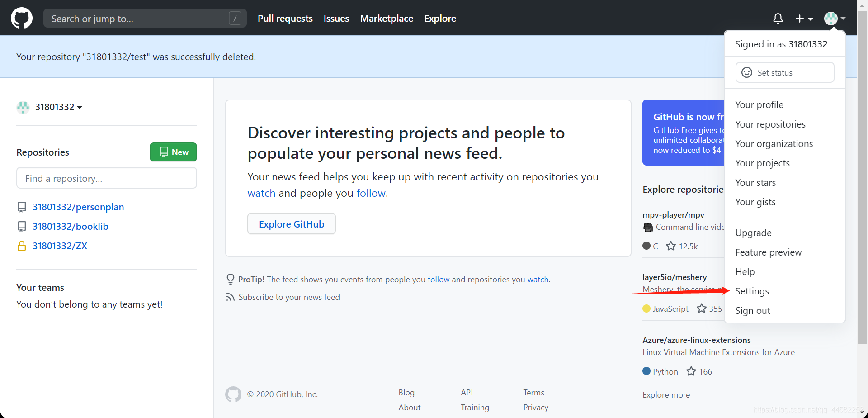Click the JavaScript language color dot
This screenshot has width=868, height=418.
(646, 309)
